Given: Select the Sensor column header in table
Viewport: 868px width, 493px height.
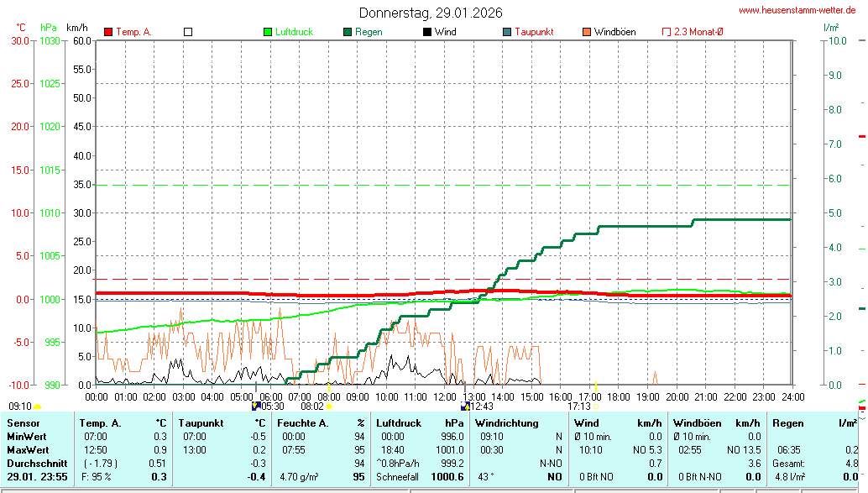Looking at the screenshot, I should click(x=24, y=423).
